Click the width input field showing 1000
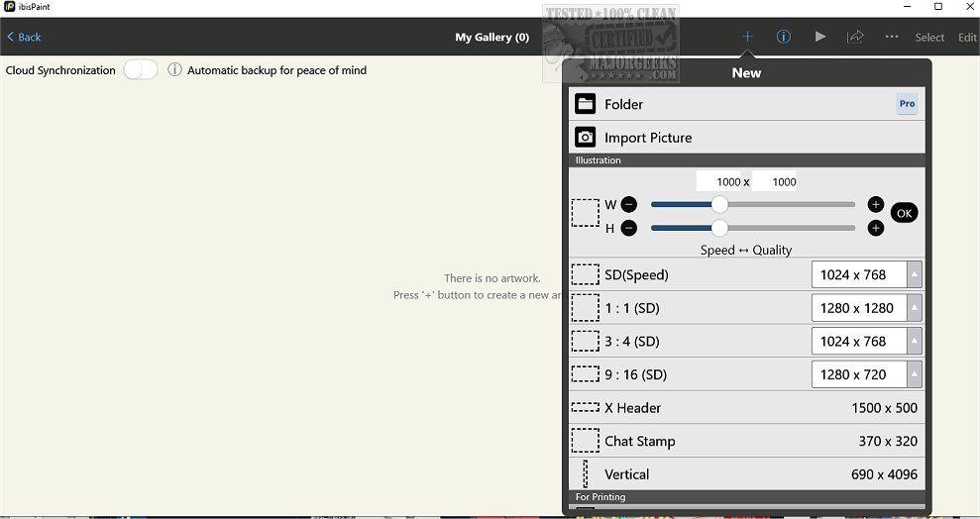980x519 pixels. point(718,181)
